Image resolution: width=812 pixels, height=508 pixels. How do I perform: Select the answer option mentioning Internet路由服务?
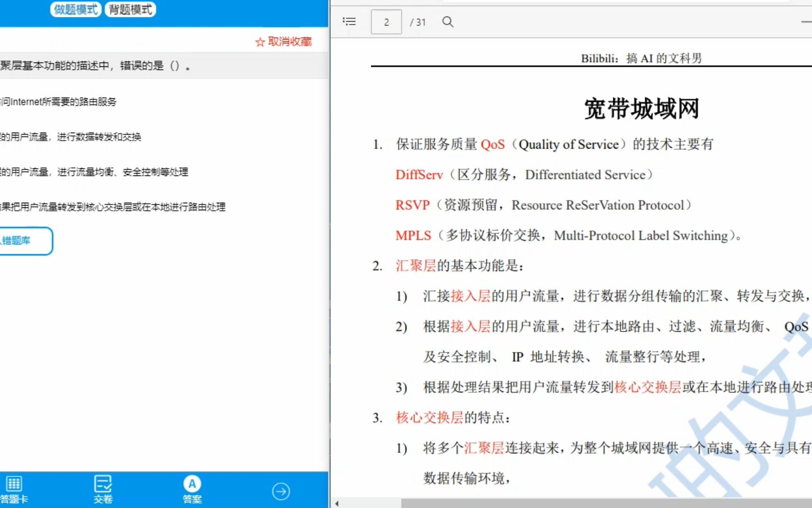pos(58,102)
